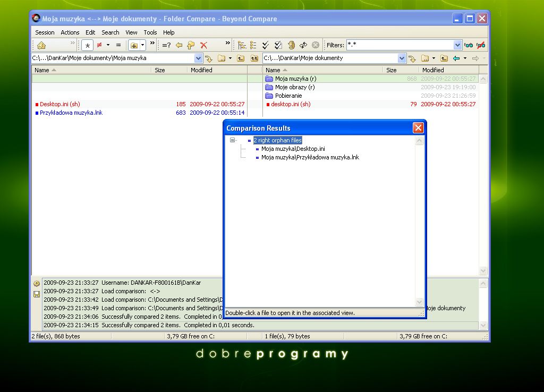Viewport: 544px width, 392px height.
Task: Click the =? compare contents icon
Action: click(166, 45)
